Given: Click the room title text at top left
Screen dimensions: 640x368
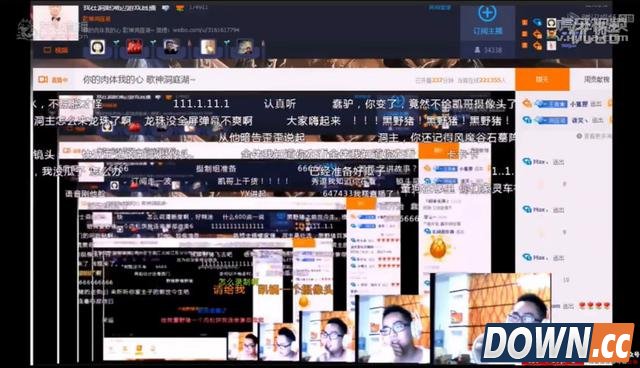Looking at the screenshot, I should (119, 8).
